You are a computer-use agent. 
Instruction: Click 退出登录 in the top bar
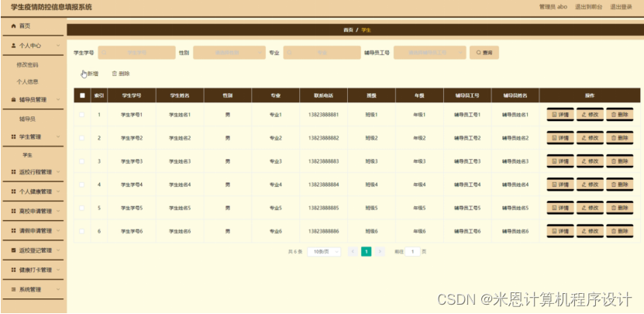point(621,7)
